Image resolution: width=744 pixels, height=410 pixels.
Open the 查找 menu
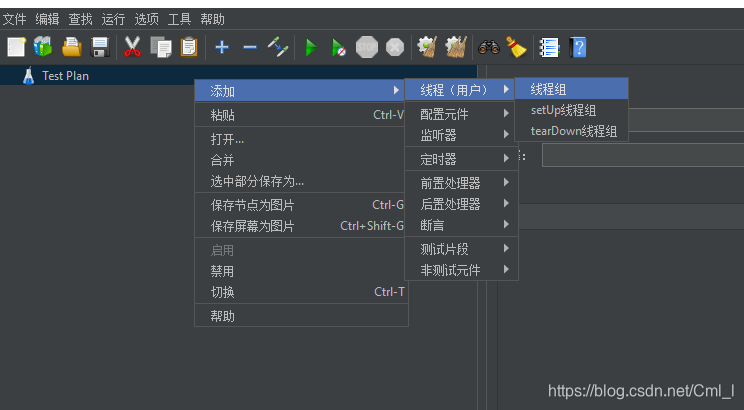(x=80, y=19)
